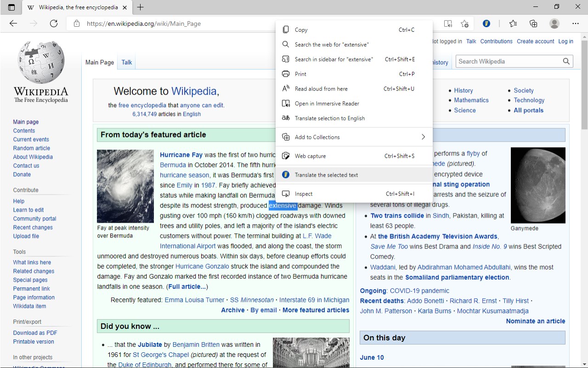Open the Mathematics portal link
The height and width of the screenshot is (368, 588).
471,100
